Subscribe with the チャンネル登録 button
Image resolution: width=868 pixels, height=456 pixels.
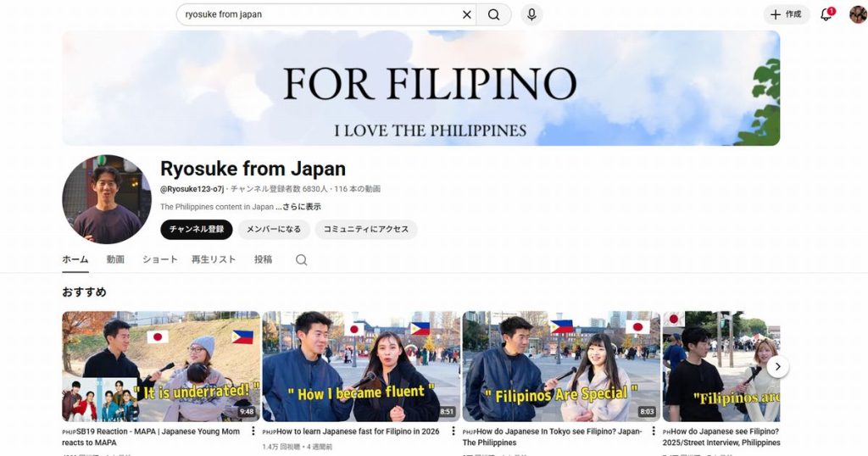[196, 229]
